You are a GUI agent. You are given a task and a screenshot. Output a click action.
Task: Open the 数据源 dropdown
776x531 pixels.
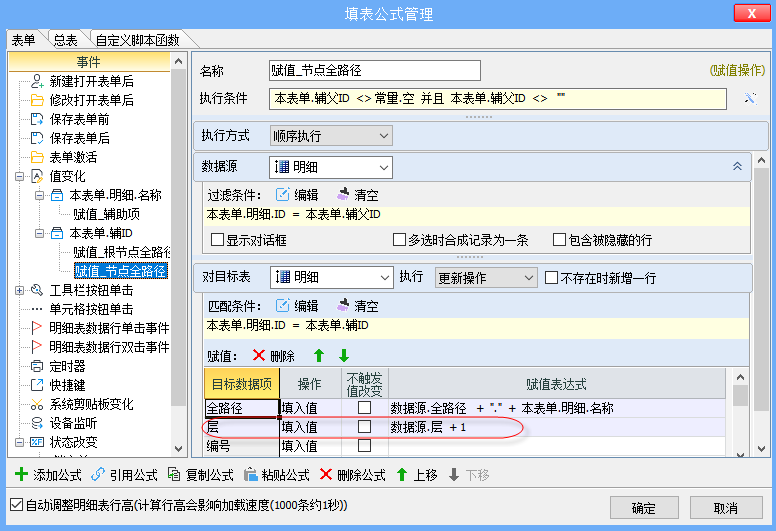[x=331, y=167]
